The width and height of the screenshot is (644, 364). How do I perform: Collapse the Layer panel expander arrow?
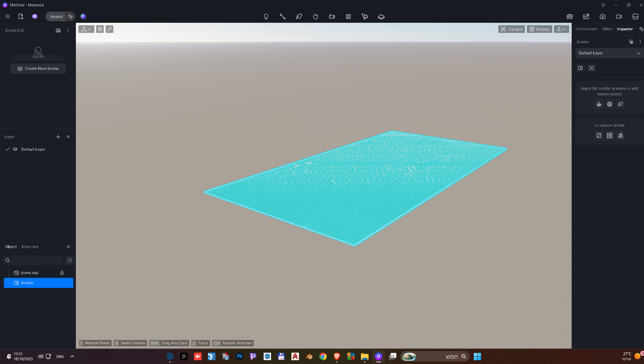click(68, 137)
